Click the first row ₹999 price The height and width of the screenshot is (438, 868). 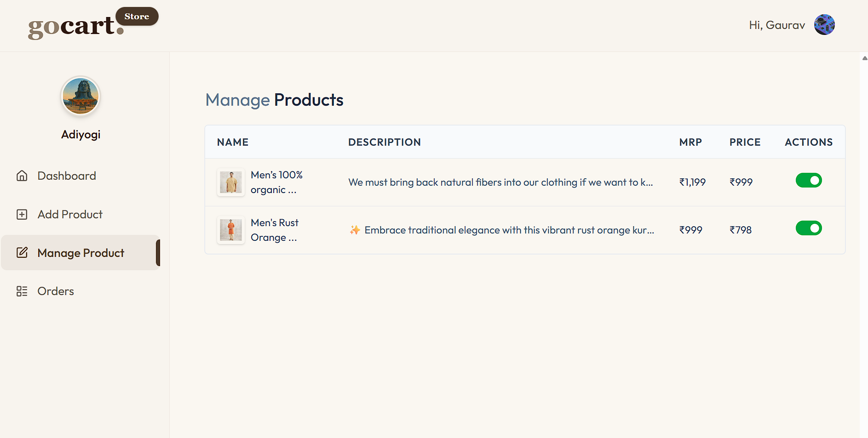pyautogui.click(x=741, y=182)
